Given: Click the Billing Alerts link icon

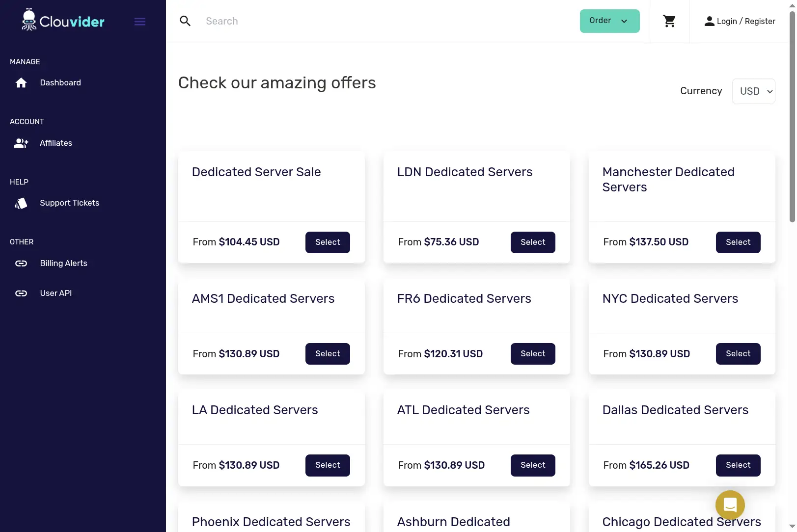Looking at the screenshot, I should tap(21, 264).
